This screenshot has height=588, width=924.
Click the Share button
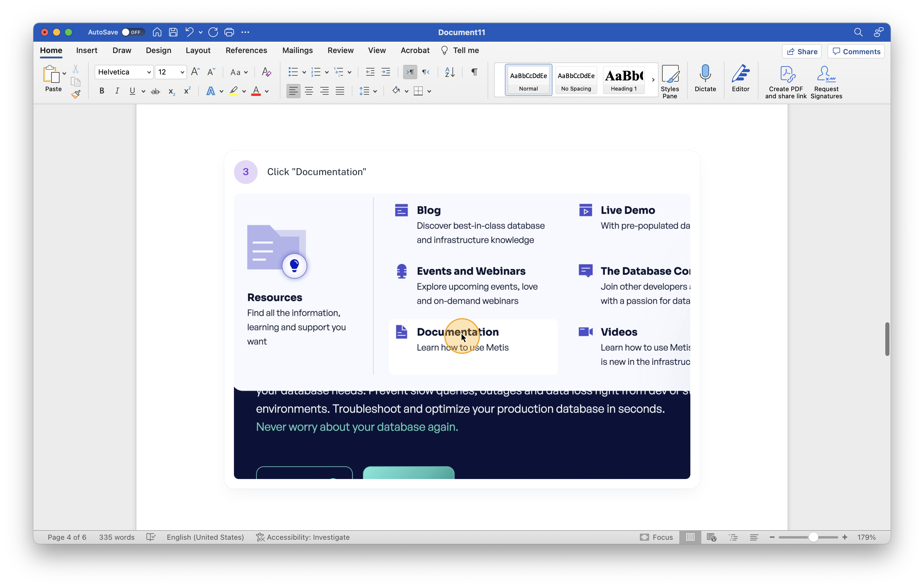coord(802,52)
